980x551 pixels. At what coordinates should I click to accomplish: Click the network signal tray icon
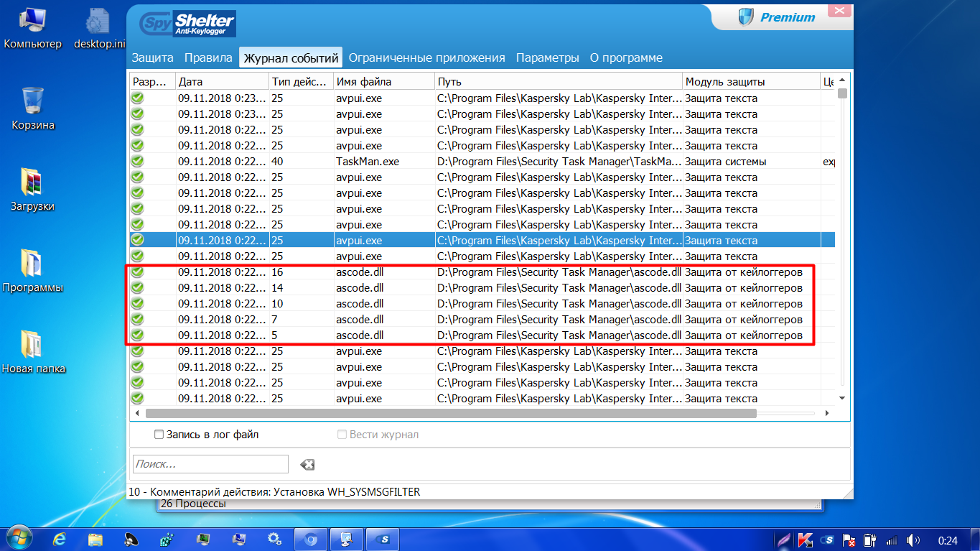tap(892, 540)
